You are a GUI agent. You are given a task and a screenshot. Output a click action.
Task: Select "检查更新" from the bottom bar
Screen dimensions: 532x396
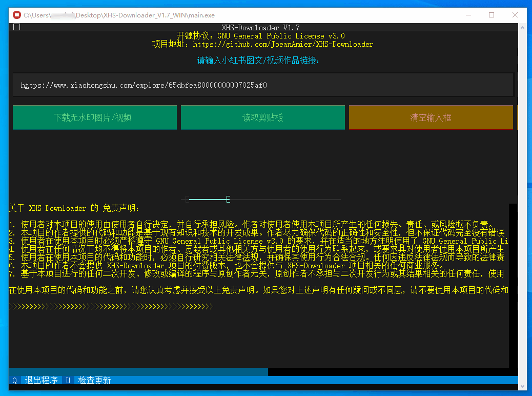pyautogui.click(x=95, y=380)
